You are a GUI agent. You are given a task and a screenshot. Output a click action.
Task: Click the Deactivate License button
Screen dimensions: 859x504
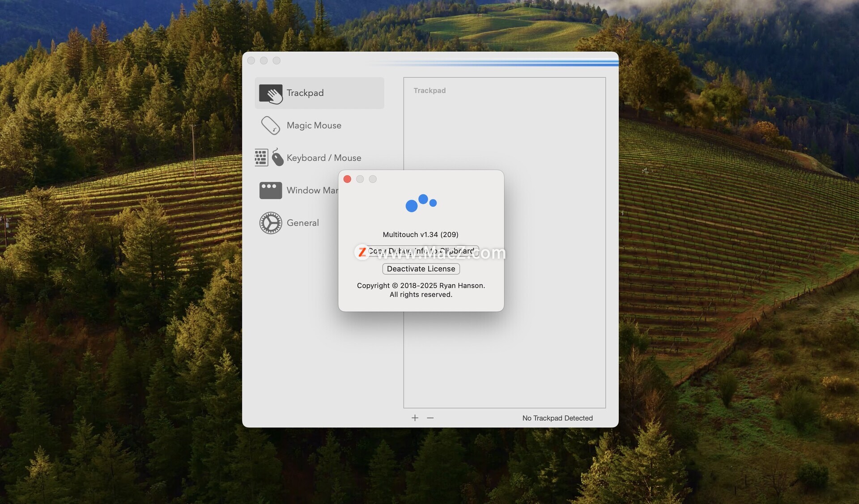pos(421,269)
